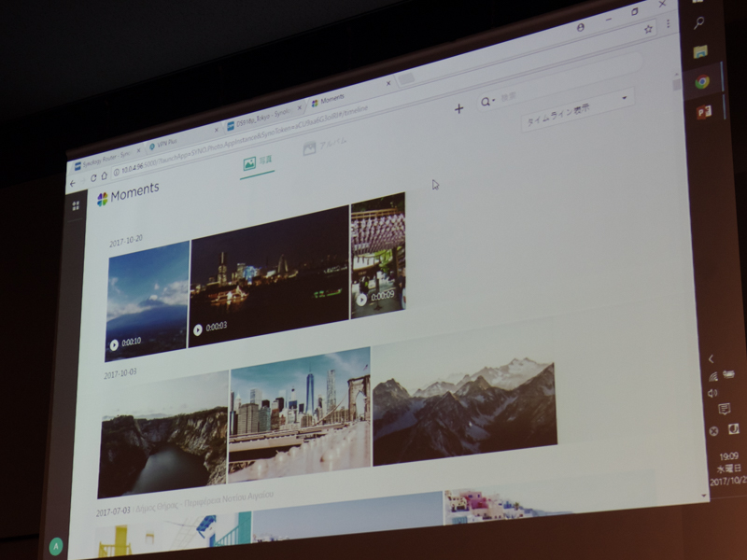Open the Action Center notifications icon

[x=725, y=409]
